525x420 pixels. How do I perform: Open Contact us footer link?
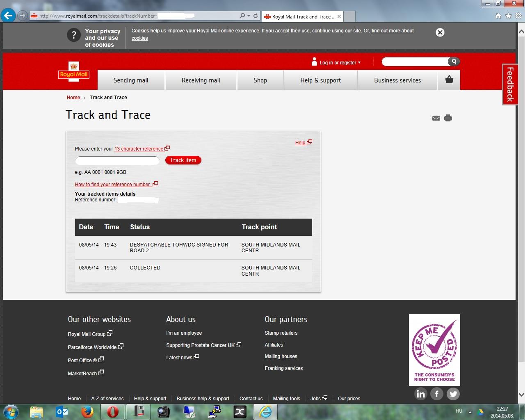tap(251, 399)
